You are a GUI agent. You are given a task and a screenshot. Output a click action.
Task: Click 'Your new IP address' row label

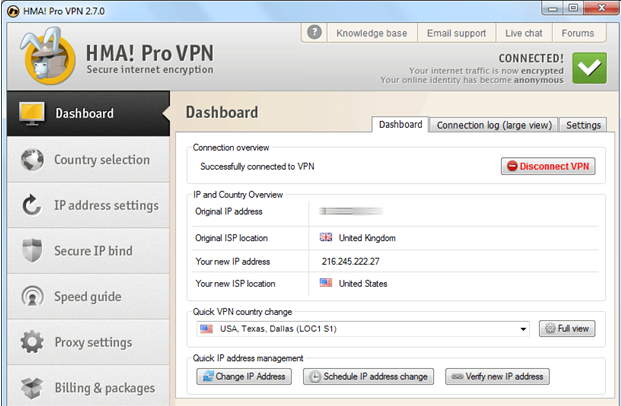[232, 261]
